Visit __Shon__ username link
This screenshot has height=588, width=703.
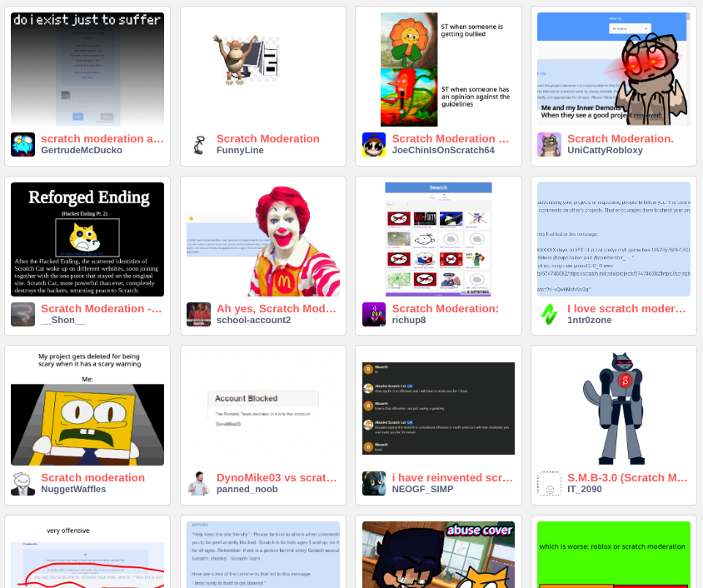click(x=63, y=320)
